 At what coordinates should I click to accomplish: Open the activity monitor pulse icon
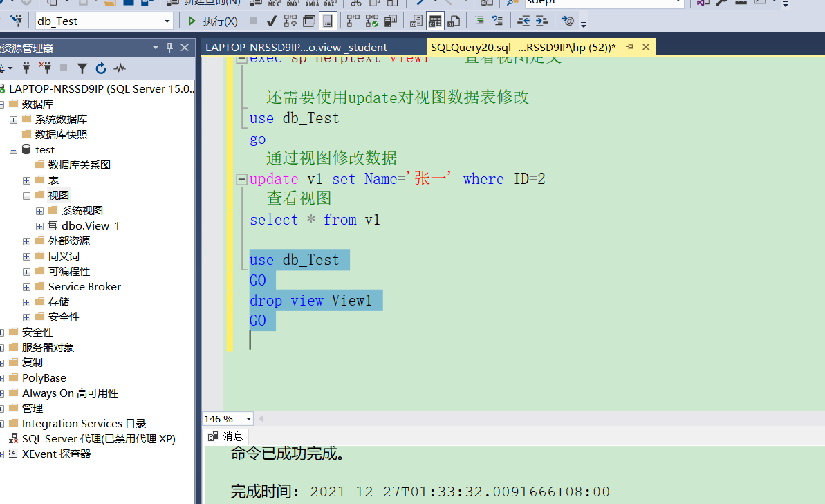click(x=120, y=68)
